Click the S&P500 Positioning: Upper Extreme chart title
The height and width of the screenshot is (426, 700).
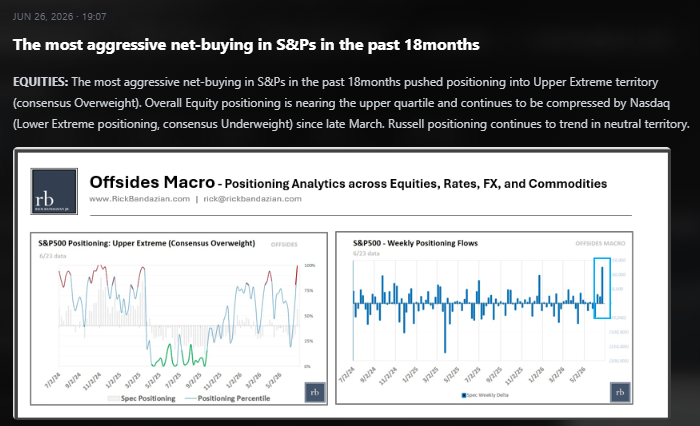click(x=146, y=243)
